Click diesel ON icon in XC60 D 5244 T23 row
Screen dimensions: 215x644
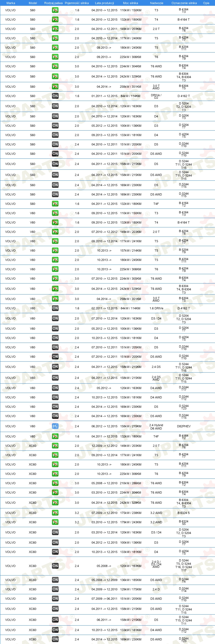(x=55, y=639)
